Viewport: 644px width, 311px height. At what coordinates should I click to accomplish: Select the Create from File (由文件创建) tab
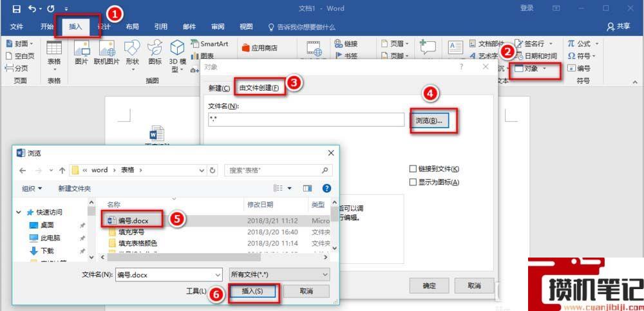259,88
